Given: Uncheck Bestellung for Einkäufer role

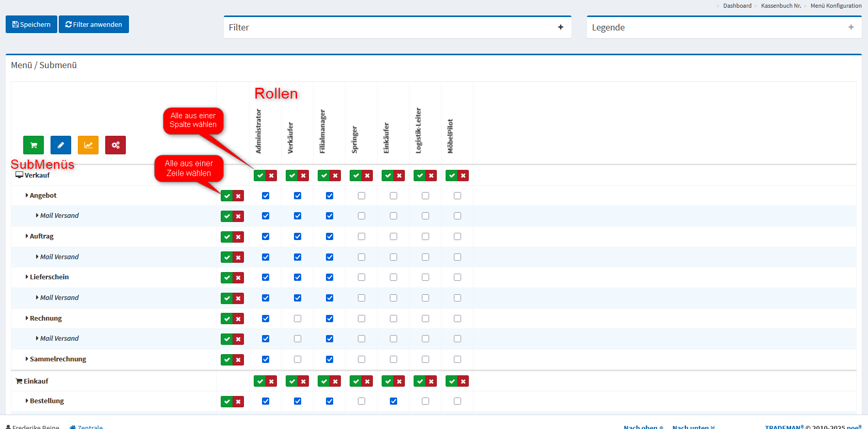Looking at the screenshot, I should [x=394, y=401].
